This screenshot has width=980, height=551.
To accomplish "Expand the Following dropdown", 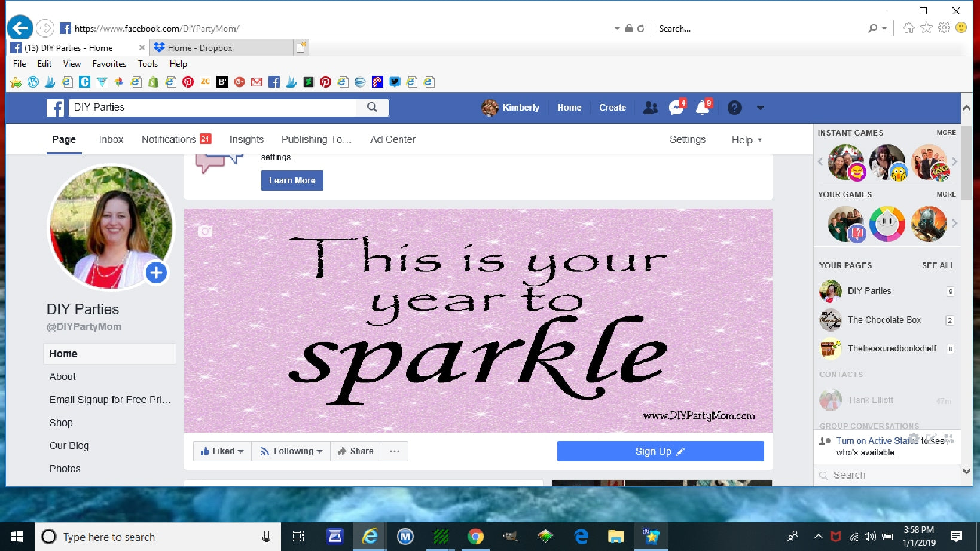I will (x=291, y=451).
